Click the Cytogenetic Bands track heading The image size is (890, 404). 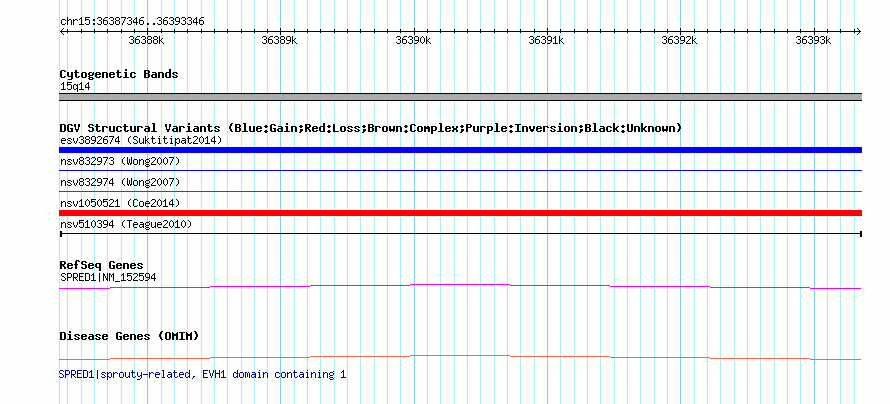coord(119,74)
